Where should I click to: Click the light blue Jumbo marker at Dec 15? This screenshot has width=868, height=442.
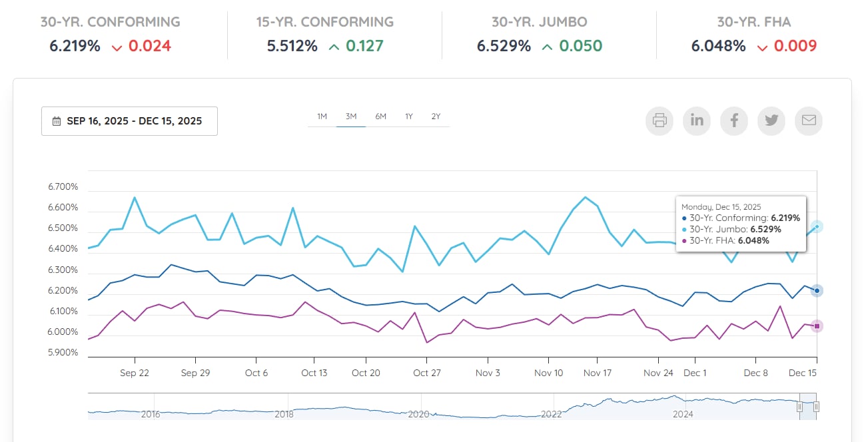point(817,226)
